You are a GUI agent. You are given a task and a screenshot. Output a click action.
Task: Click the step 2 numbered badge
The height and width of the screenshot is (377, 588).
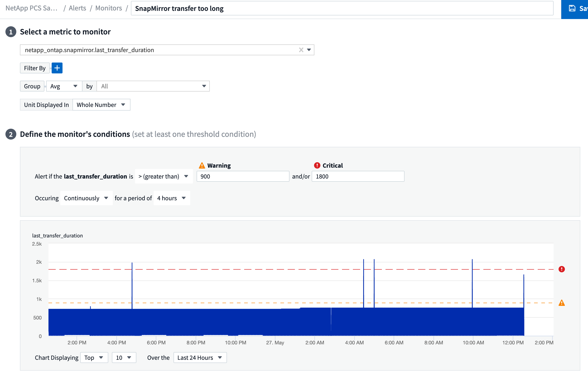[11, 134]
